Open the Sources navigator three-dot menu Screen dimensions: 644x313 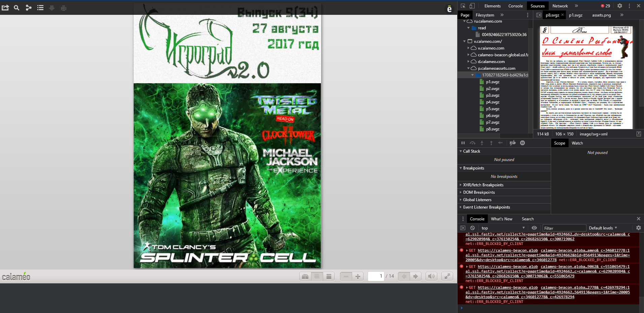pyautogui.click(x=528, y=15)
